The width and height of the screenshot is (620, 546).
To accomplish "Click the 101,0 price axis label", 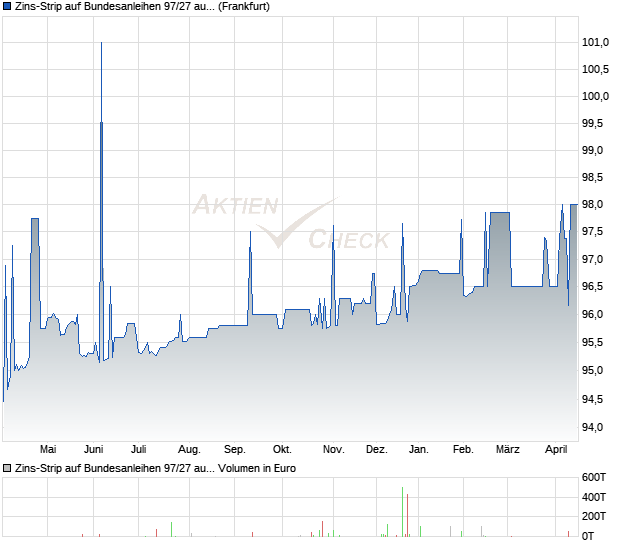I will [x=595, y=42].
